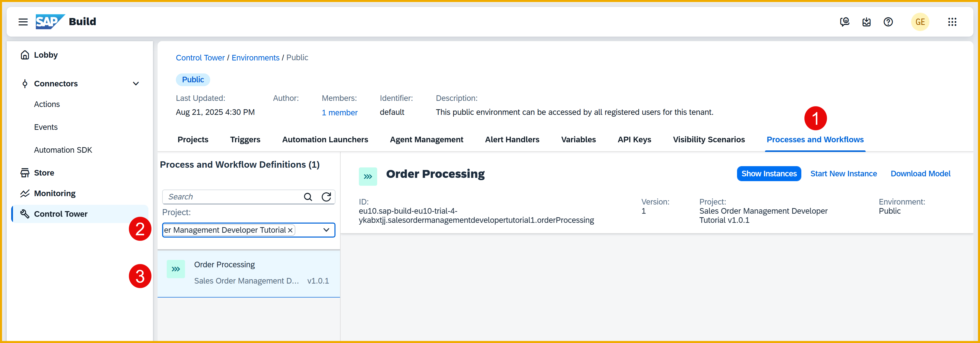Click the v1.0.1 version label
The image size is (980, 343).
tap(318, 281)
